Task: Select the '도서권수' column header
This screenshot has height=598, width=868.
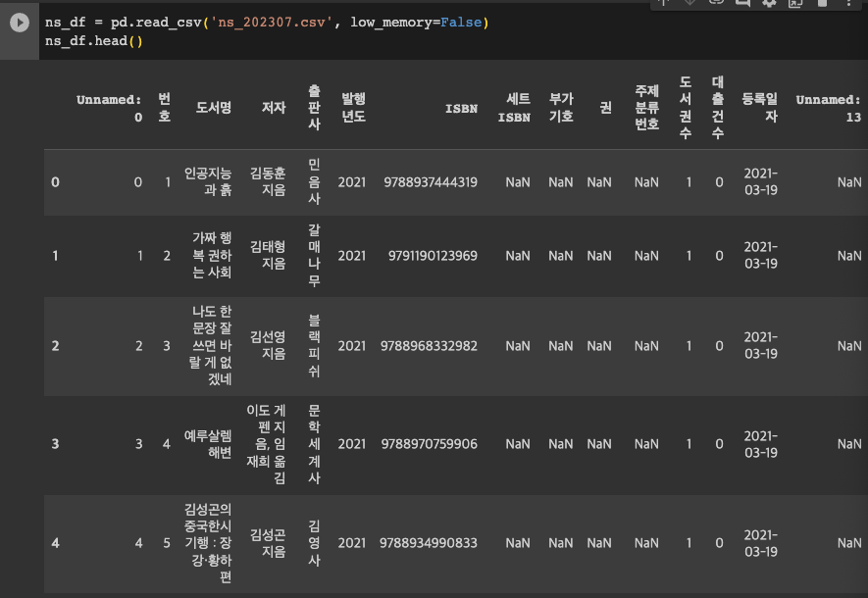Action: pos(686,108)
